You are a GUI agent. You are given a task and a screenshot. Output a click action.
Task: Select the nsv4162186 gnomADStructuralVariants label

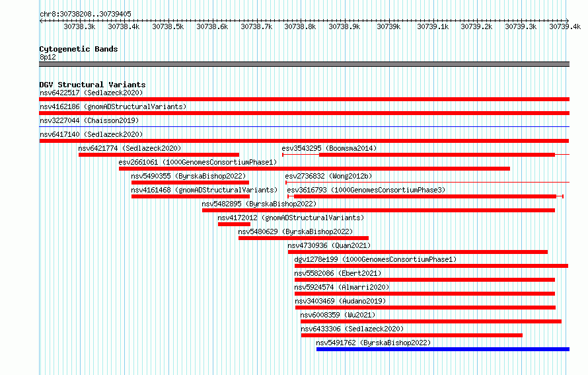click(113, 106)
